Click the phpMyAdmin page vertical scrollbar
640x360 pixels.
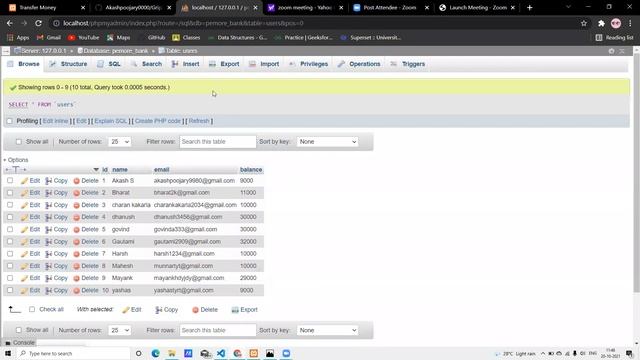pyautogui.click(x=636, y=173)
